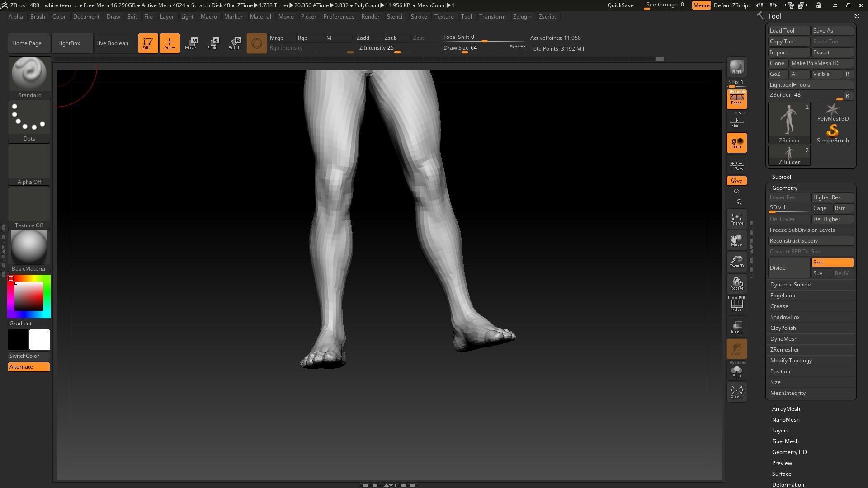Open the Brush menu
Screen dimensions: 868x488
(38, 17)
